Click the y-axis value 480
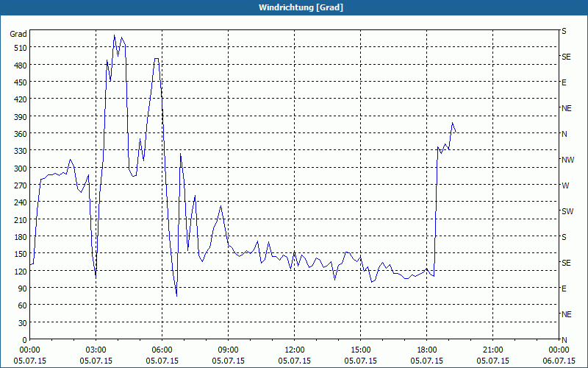Screen dimensions: 588x368 click(21, 65)
